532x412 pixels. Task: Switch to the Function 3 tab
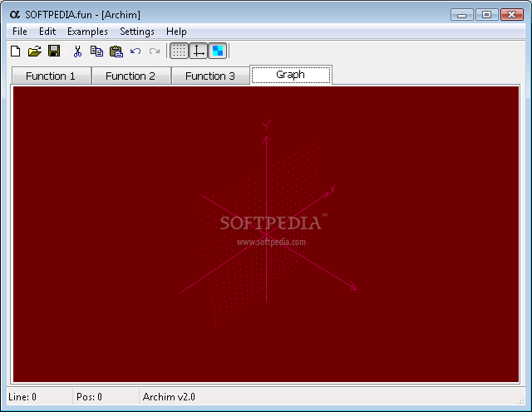pos(210,76)
